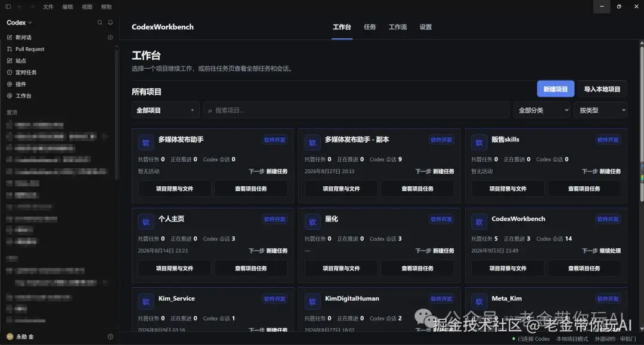Viewport: 644px width, 345px height.
Task: Click the user avatar of 永勋 金
Action: click(x=10, y=337)
